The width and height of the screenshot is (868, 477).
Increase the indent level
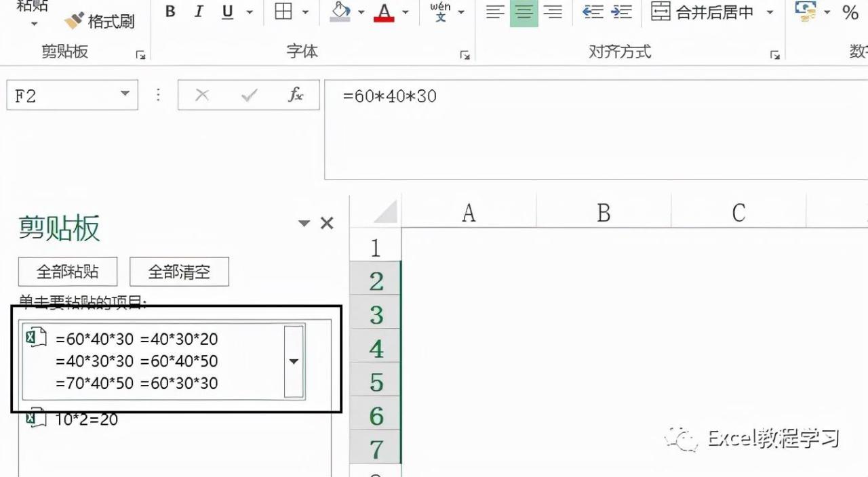(x=621, y=12)
